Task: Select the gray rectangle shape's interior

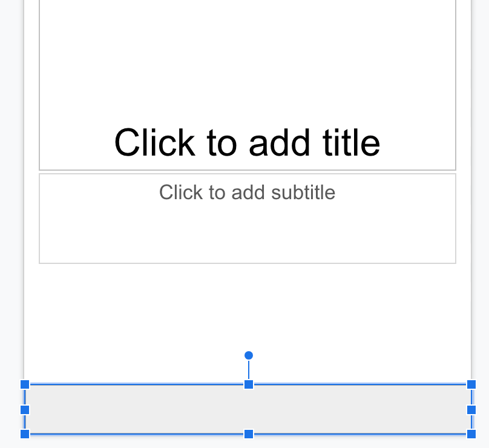Action: point(151,410)
